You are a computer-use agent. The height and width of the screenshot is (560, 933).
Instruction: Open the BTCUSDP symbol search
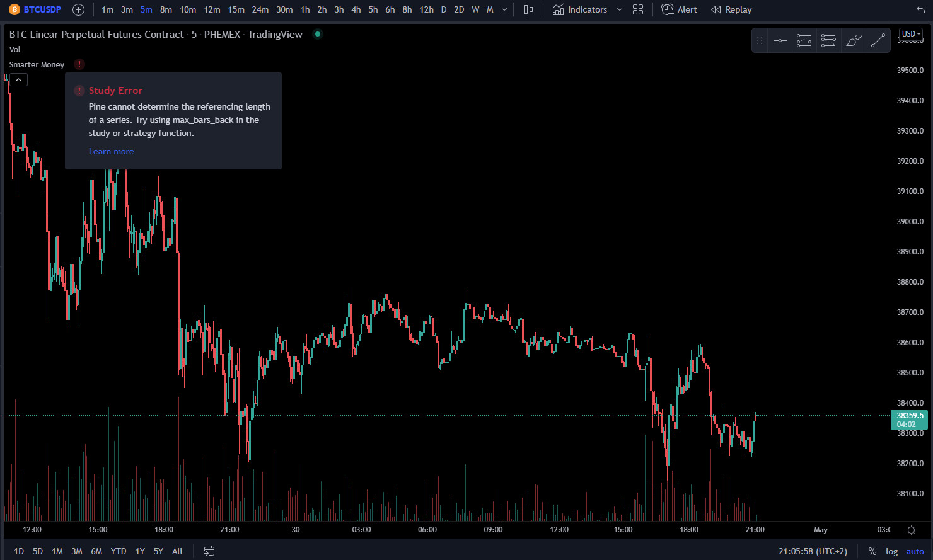click(x=42, y=9)
